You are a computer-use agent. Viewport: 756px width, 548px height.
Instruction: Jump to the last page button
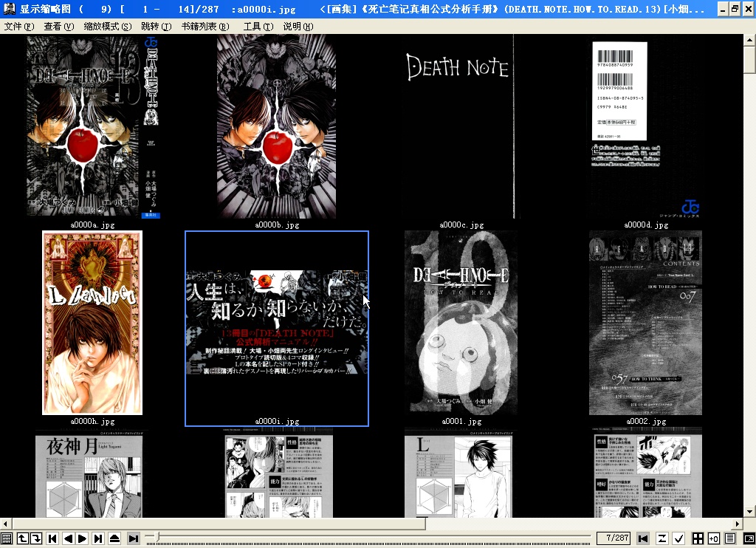coord(98,538)
